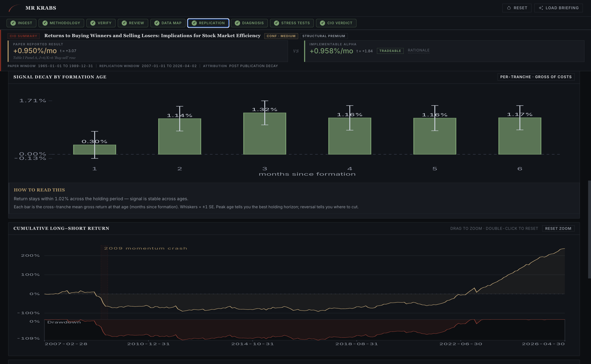The width and height of the screenshot is (591, 364).
Task: Toggle the TRADEABLE status badge
Action: tap(390, 51)
